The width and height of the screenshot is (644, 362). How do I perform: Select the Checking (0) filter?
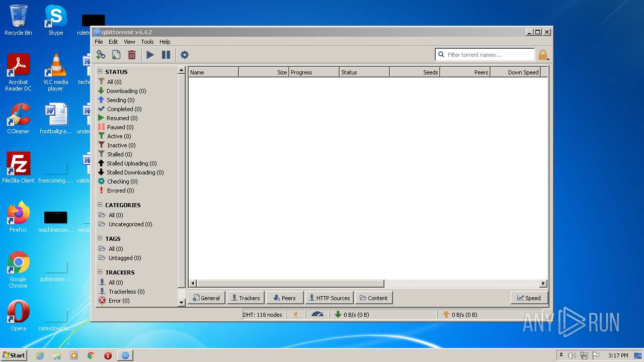[117, 182]
